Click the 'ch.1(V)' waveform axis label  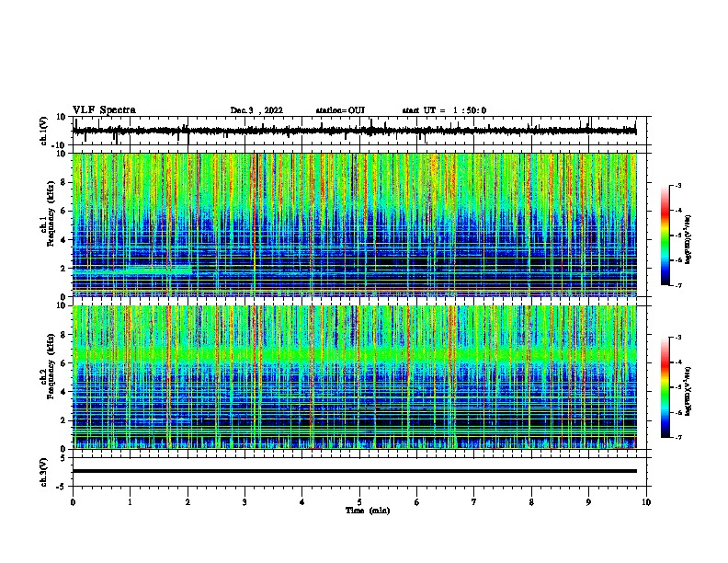tap(44, 131)
